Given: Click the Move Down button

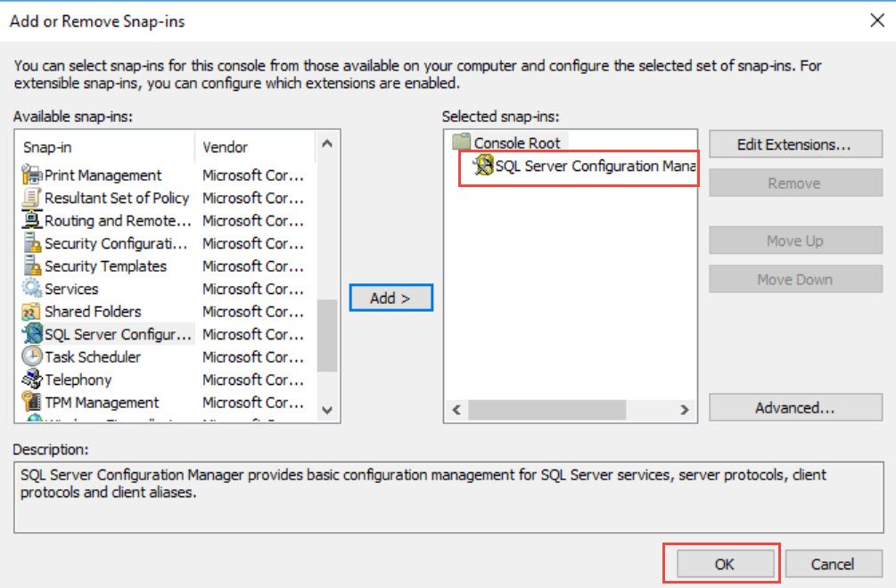Looking at the screenshot, I should [795, 279].
